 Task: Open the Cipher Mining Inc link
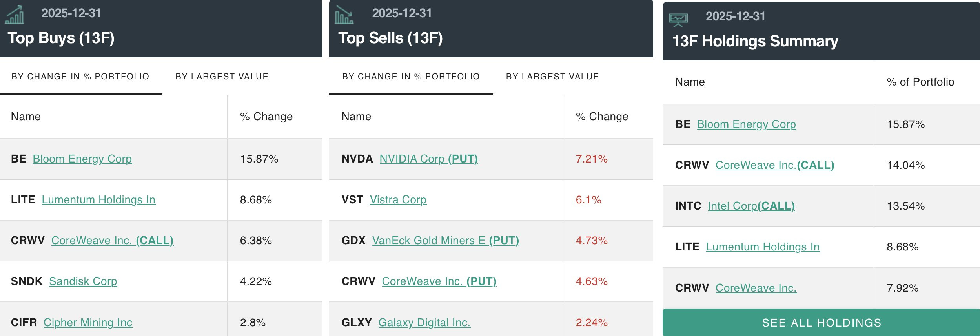pyautogui.click(x=88, y=322)
